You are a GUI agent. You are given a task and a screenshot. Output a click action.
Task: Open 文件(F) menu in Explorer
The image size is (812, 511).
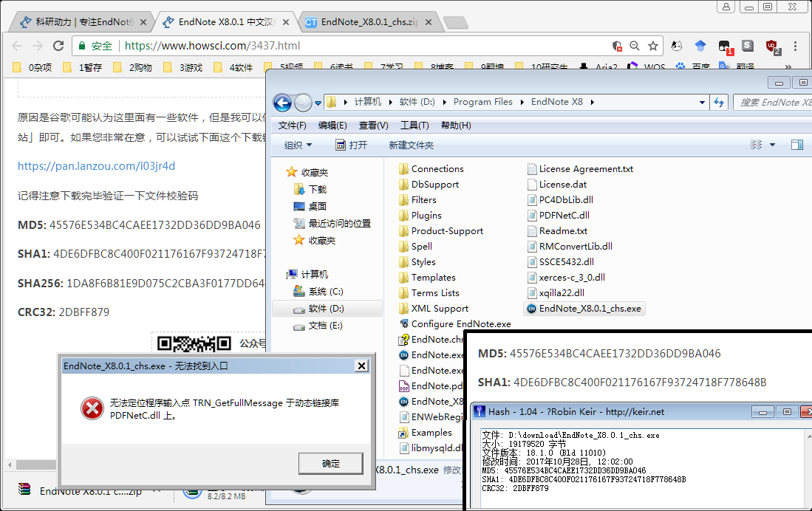(x=292, y=126)
